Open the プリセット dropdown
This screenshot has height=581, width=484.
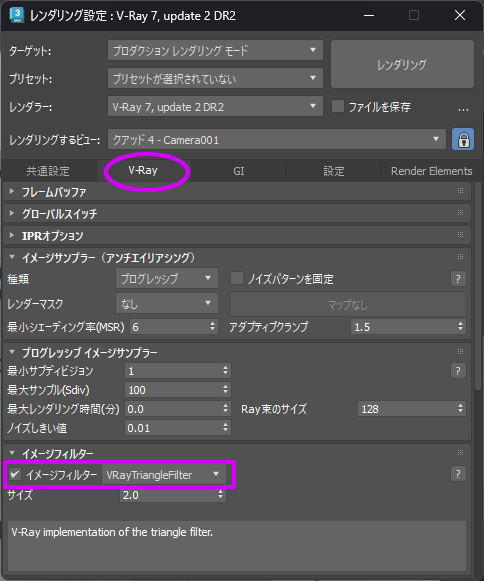click(x=215, y=78)
